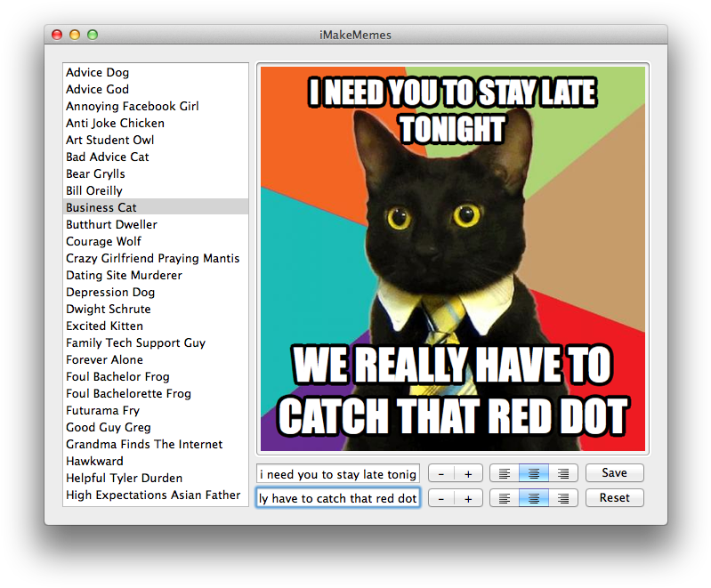Close the iMakeMemes window
The height and width of the screenshot is (588, 711).
click(57, 35)
